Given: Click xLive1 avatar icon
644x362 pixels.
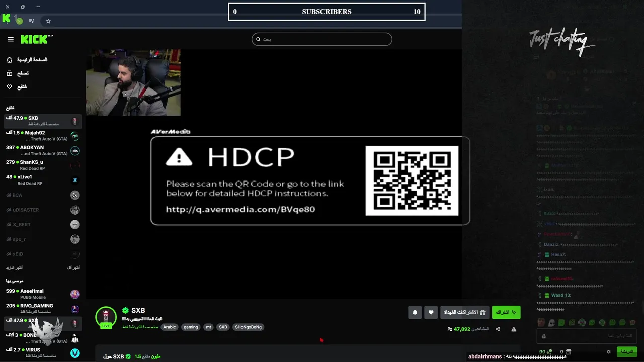Looking at the screenshot, I should 75,180.
